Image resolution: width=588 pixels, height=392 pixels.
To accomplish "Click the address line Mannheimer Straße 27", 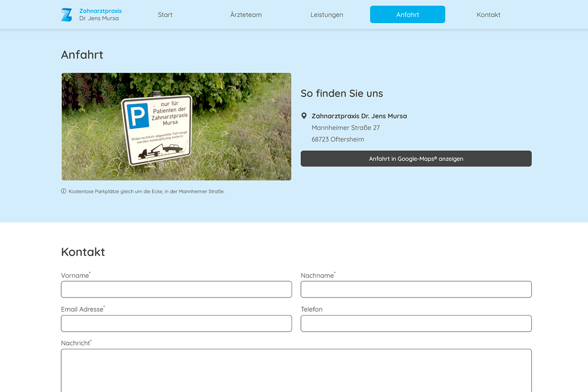I will click(346, 128).
